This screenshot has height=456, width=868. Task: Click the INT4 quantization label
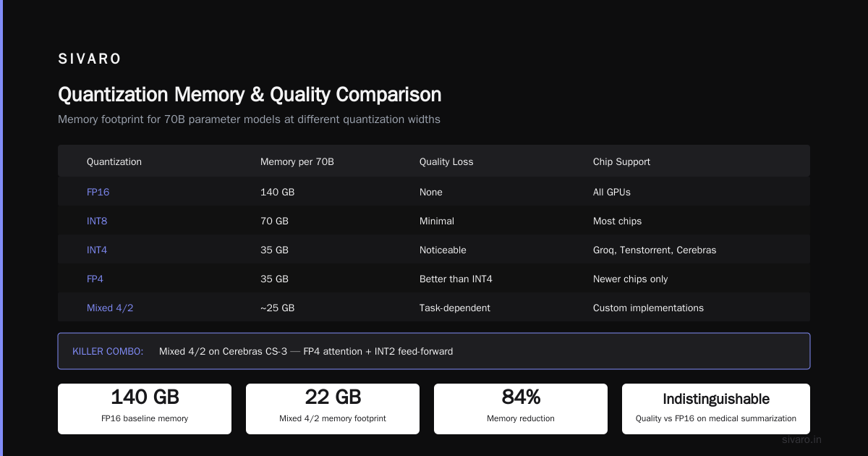point(97,250)
